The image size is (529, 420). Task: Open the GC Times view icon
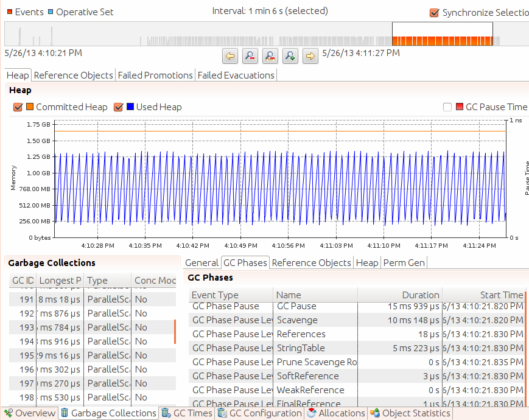pyautogui.click(x=166, y=413)
